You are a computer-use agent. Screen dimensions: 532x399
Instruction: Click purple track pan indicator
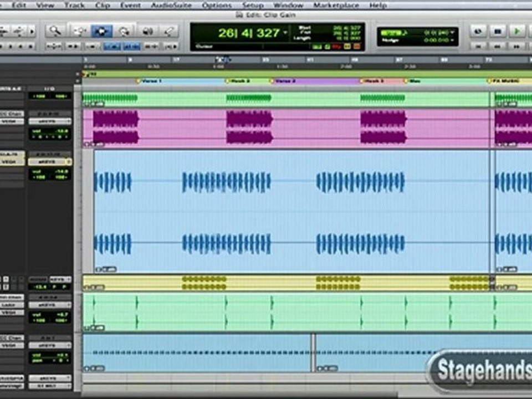pos(50,137)
